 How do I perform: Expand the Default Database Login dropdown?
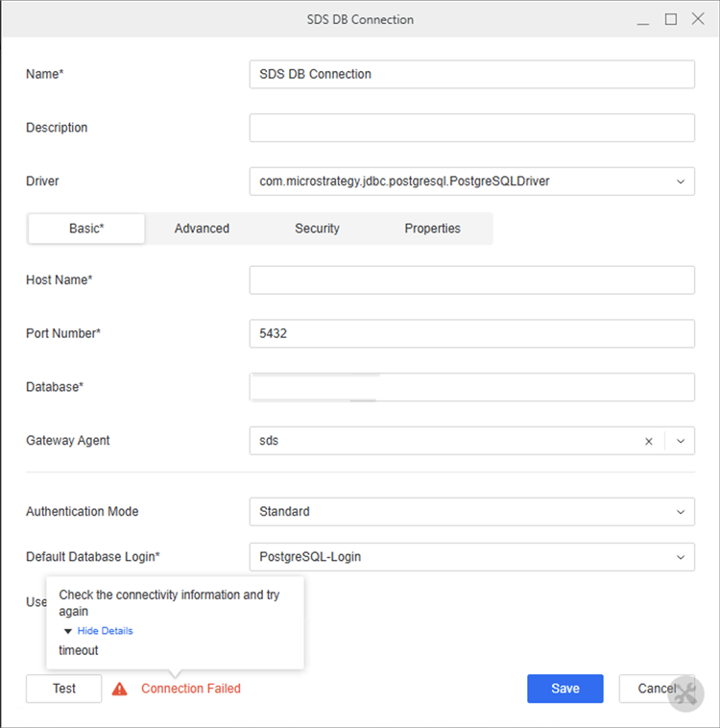coord(680,556)
